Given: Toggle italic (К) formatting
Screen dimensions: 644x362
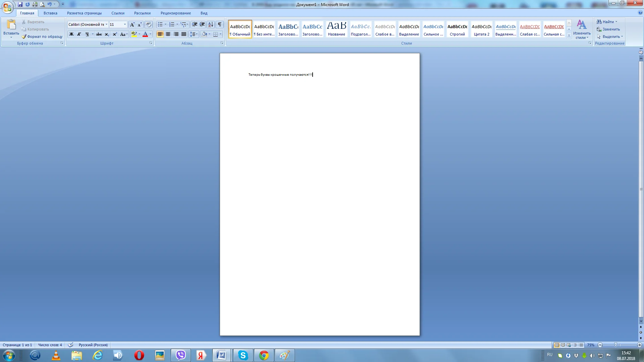Looking at the screenshot, I should 79,34.
